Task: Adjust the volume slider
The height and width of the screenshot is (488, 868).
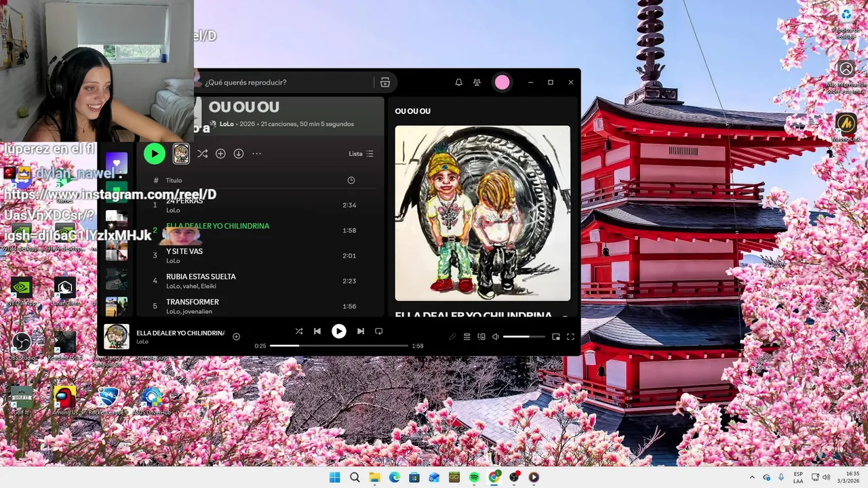Action: click(x=524, y=337)
